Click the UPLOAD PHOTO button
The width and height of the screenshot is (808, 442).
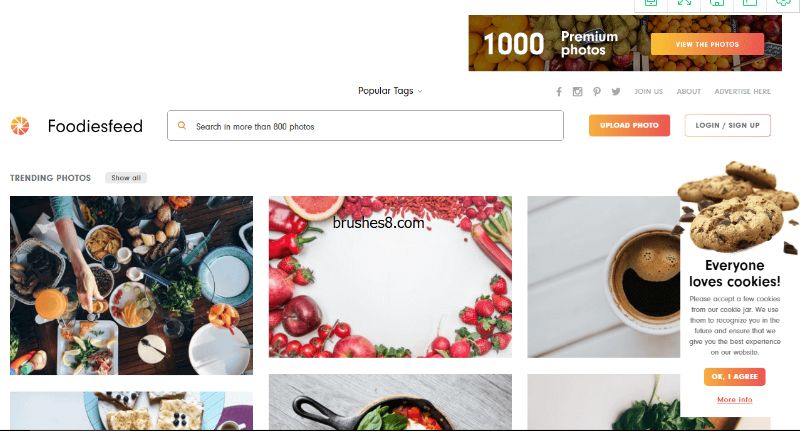[x=629, y=125]
